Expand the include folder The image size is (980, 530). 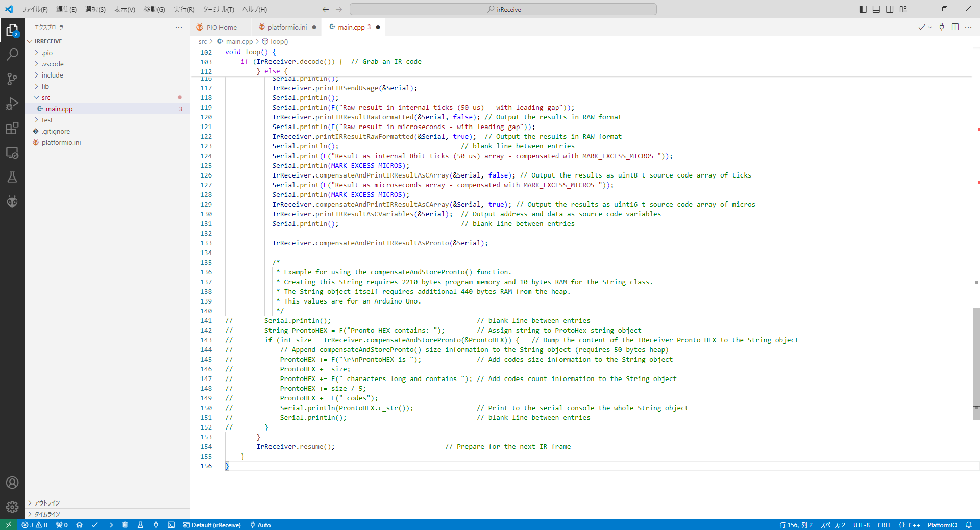(52, 75)
